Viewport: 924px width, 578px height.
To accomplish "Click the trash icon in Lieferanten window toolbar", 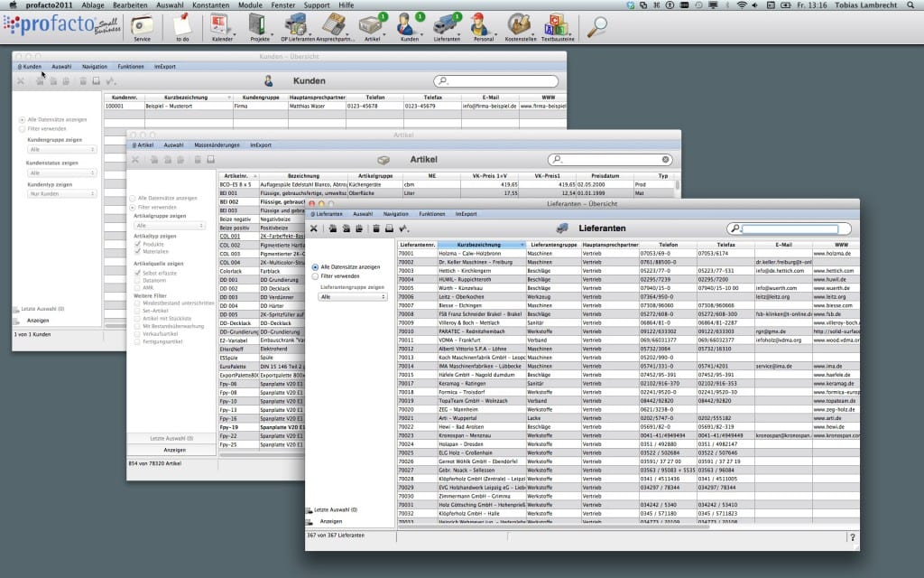I will tap(376, 228).
